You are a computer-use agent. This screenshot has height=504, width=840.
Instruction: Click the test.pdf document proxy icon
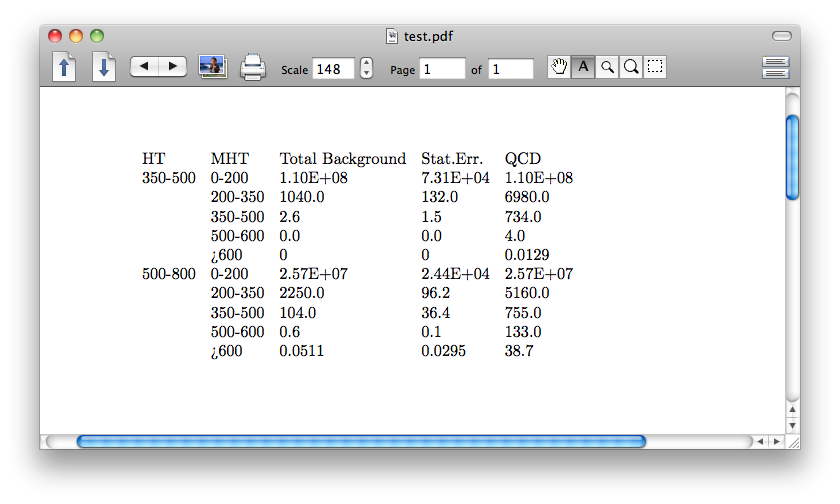(x=392, y=36)
